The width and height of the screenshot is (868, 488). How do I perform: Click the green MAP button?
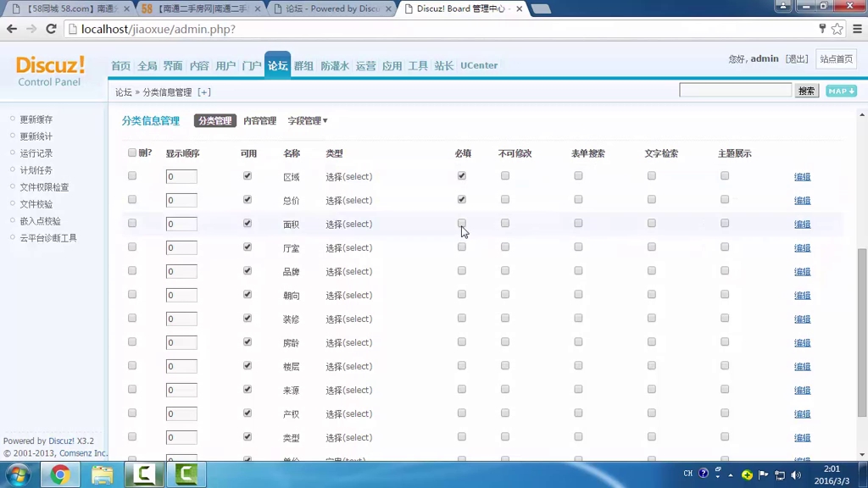841,91
